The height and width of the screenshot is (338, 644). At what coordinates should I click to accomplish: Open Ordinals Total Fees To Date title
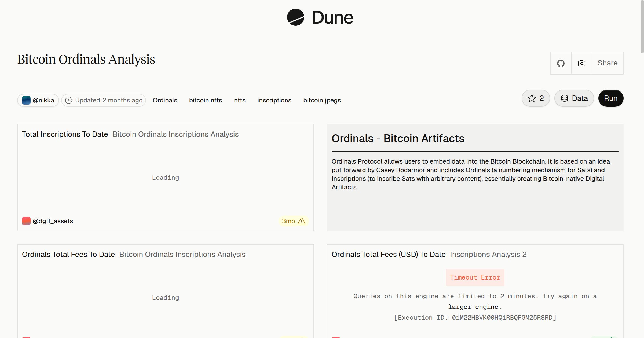(x=68, y=254)
